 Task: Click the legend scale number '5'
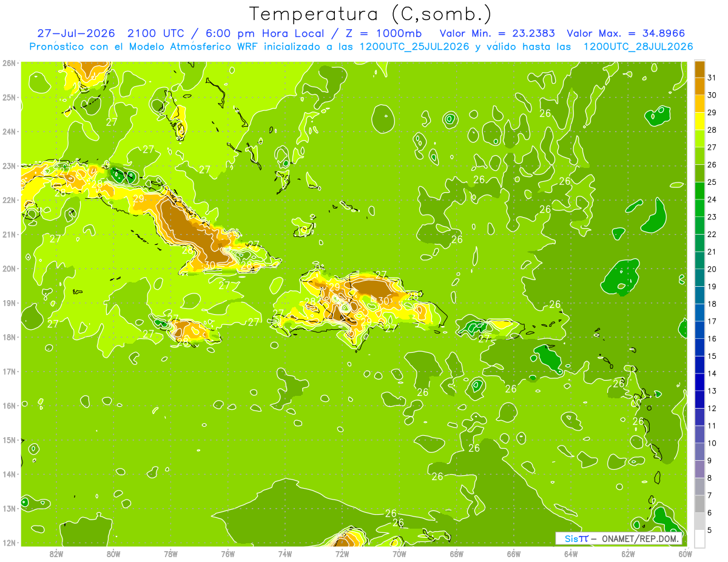pos(710,530)
